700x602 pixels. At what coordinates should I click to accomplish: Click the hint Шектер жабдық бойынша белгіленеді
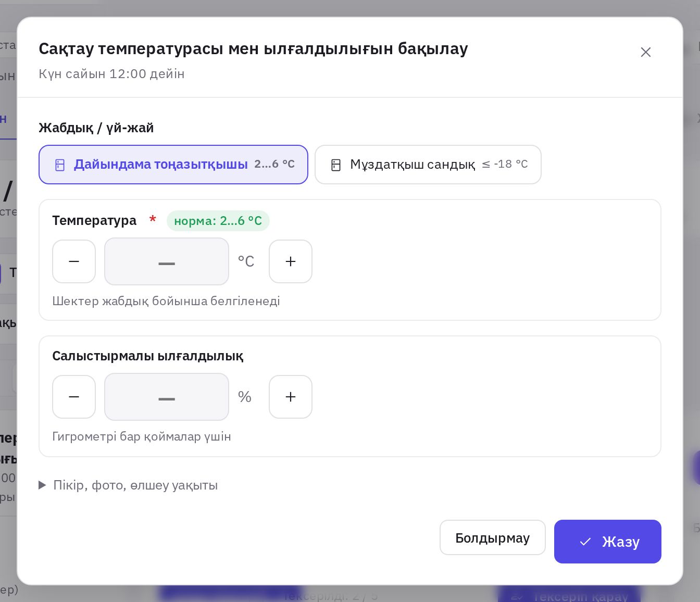click(166, 301)
